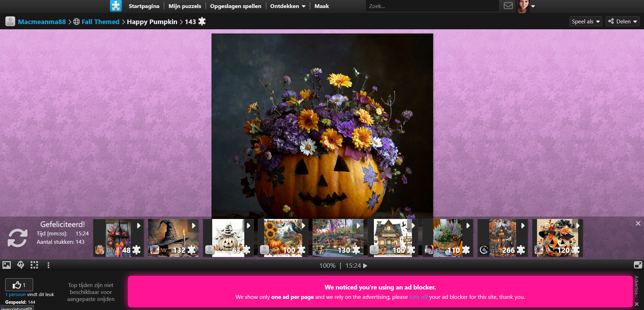Resume the 15:24 timer play button
644x310 pixels.
pos(365,266)
